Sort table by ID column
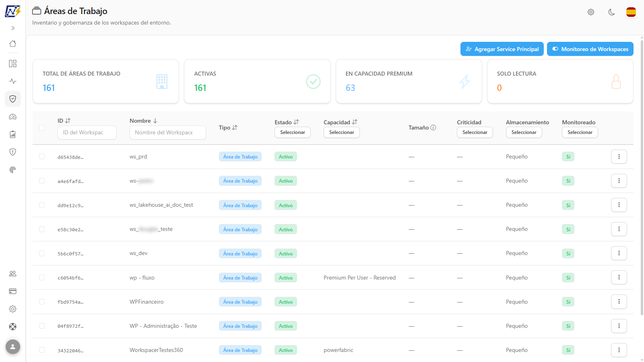Image resolution: width=644 pixels, height=362 pixels. [68, 121]
